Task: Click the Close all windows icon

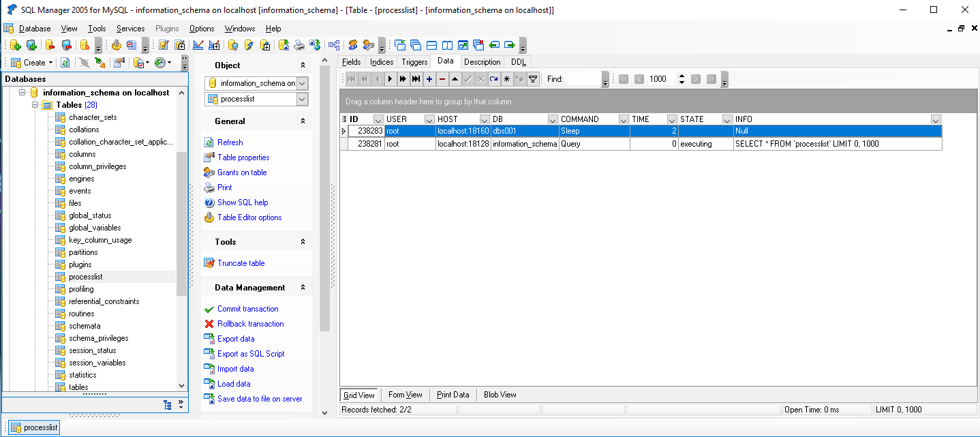Action: coord(478,45)
